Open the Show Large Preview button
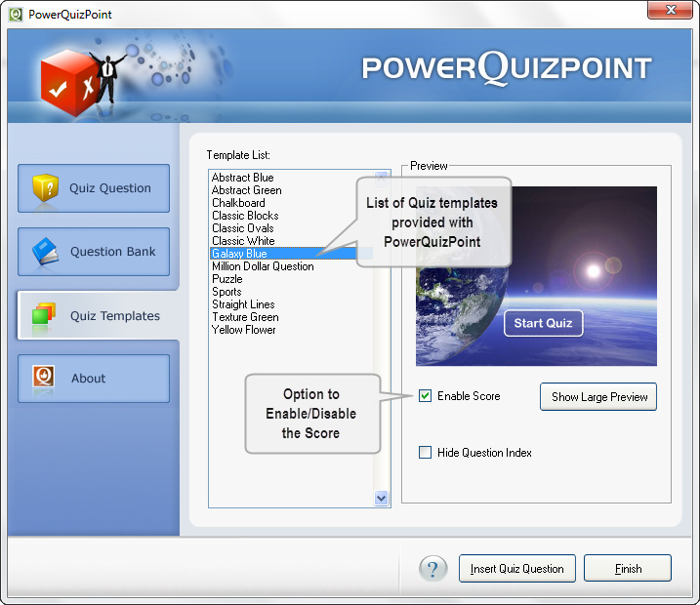700x605 pixels. tap(597, 397)
